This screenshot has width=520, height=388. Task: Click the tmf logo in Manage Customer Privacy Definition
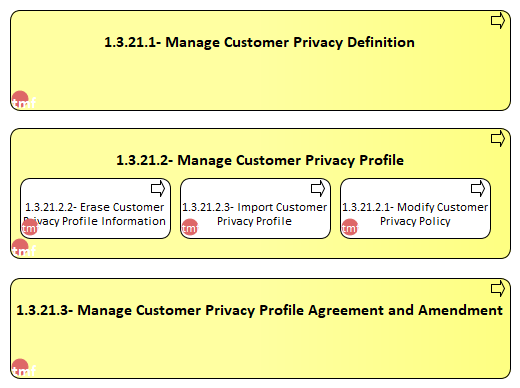23,100
